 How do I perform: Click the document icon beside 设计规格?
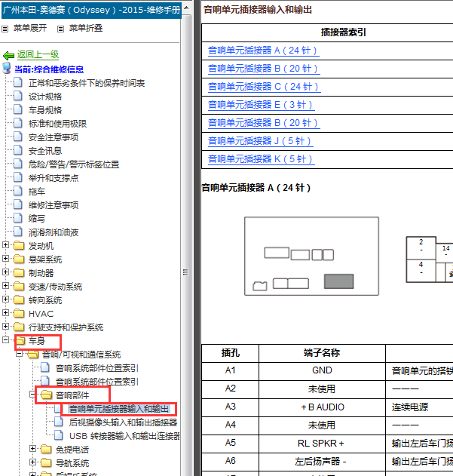coord(18,96)
